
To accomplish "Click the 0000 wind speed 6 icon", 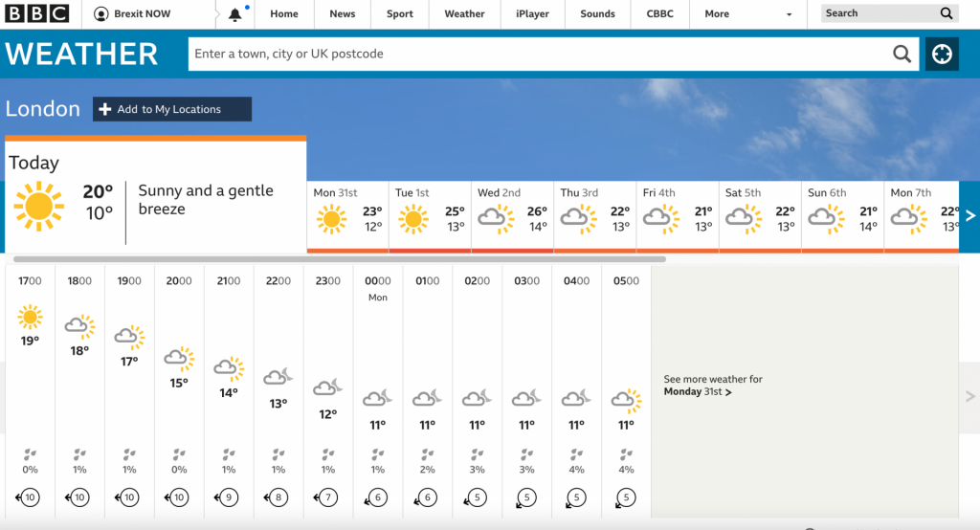I will tap(376, 498).
